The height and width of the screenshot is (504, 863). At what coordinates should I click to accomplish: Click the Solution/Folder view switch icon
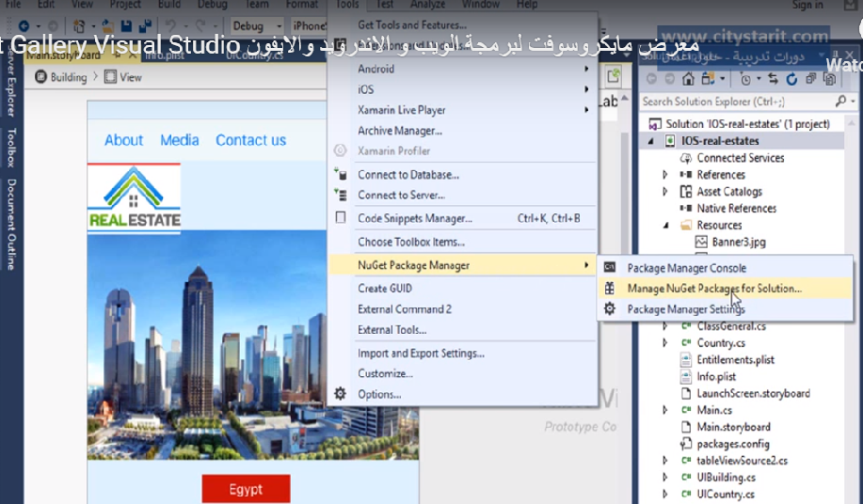click(708, 79)
